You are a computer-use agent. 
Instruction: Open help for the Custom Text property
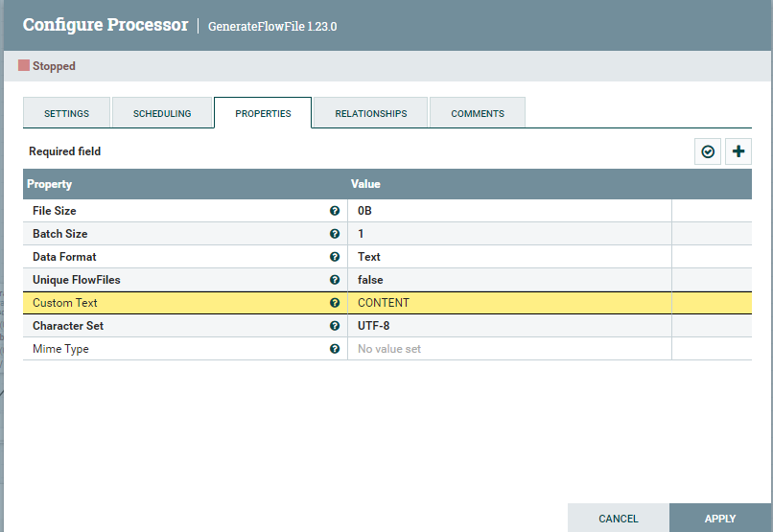(335, 303)
